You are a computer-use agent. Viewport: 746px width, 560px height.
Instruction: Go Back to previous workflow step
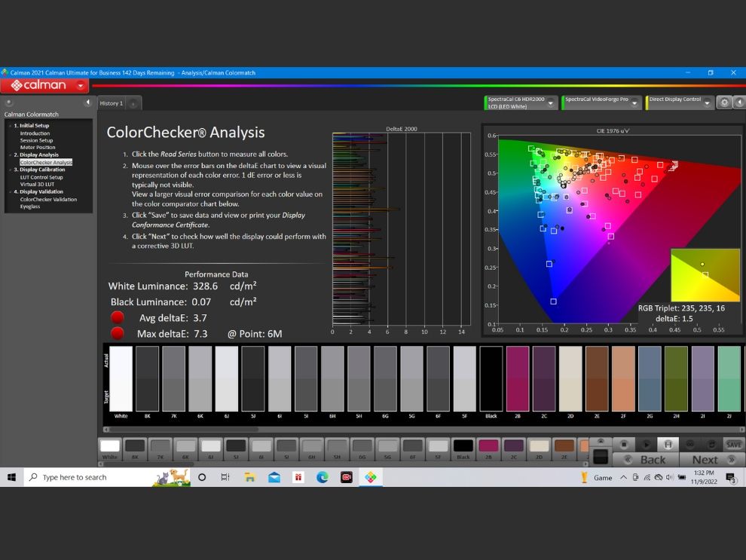pyautogui.click(x=646, y=460)
